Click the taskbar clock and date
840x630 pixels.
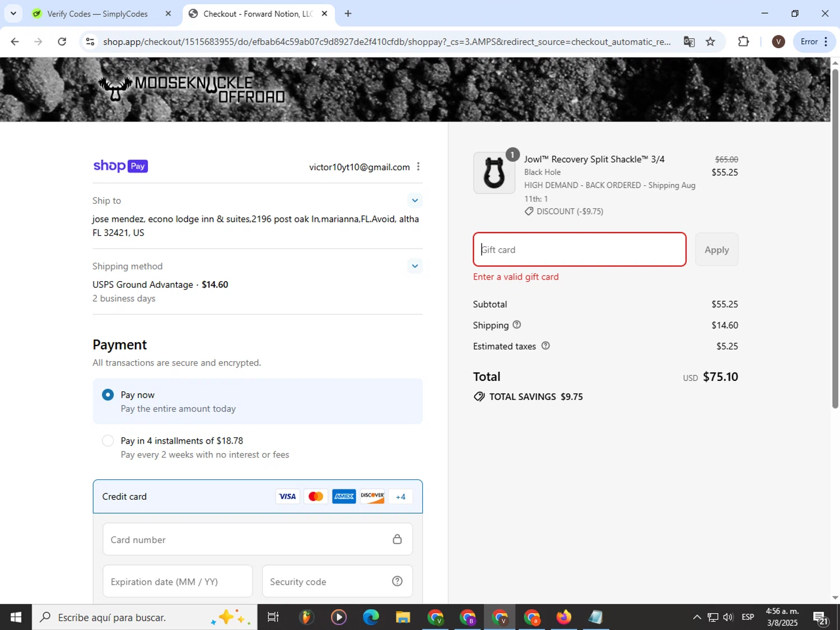pyautogui.click(x=782, y=617)
